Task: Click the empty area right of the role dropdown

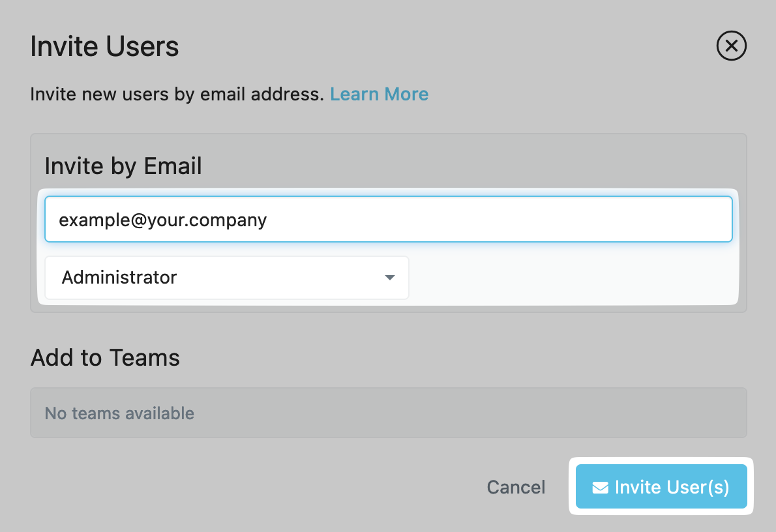Action: pyautogui.click(x=572, y=278)
